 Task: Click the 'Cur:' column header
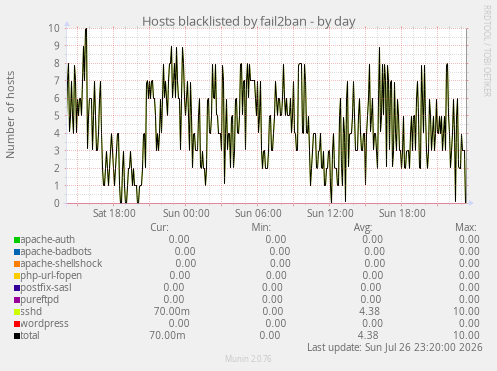(159, 228)
